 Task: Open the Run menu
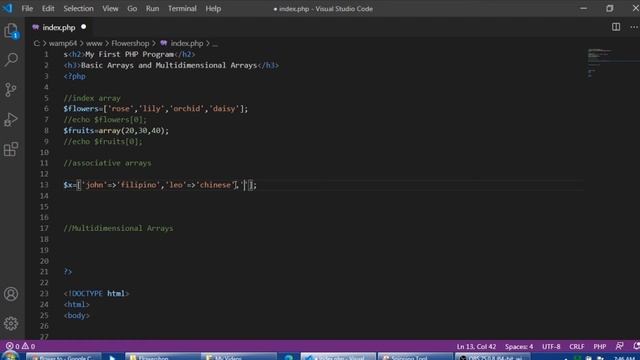click(152, 9)
